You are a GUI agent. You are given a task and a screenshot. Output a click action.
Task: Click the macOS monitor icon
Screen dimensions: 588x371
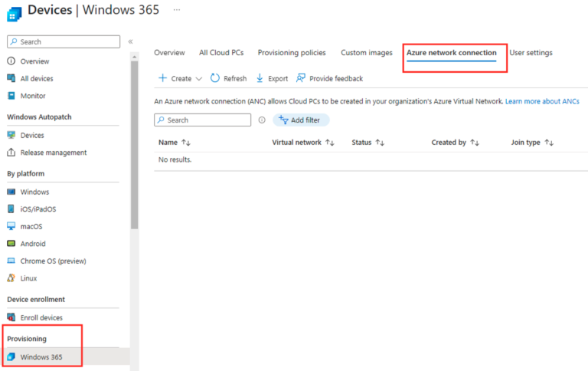11,226
